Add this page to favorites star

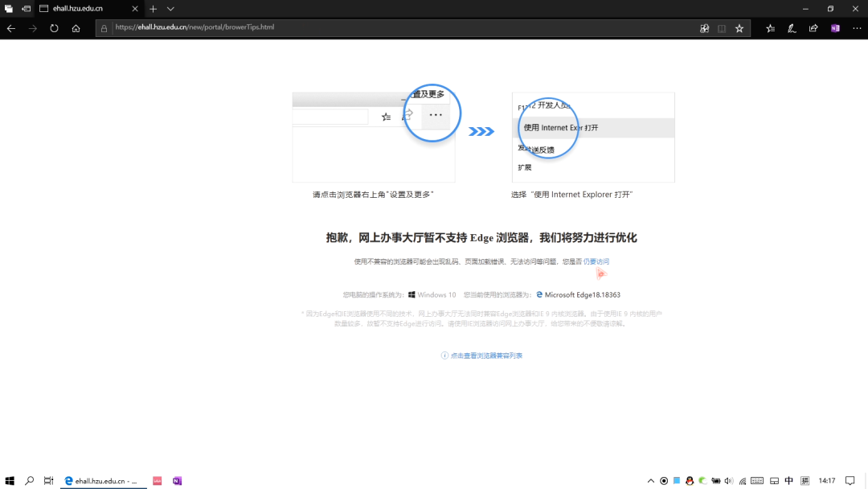tap(739, 28)
